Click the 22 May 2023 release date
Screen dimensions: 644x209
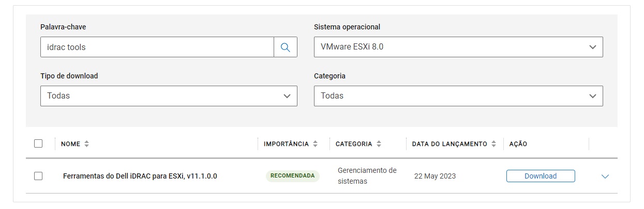[435, 176]
